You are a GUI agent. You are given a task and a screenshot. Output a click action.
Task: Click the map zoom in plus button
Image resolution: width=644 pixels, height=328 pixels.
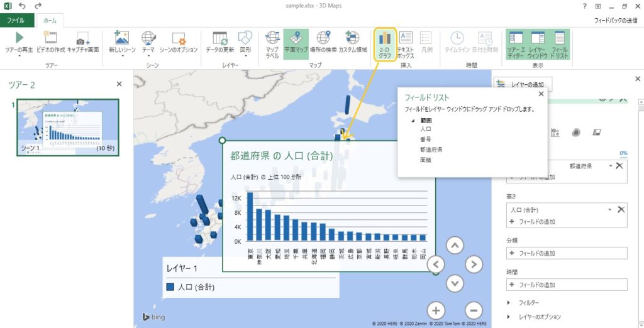[436, 310]
